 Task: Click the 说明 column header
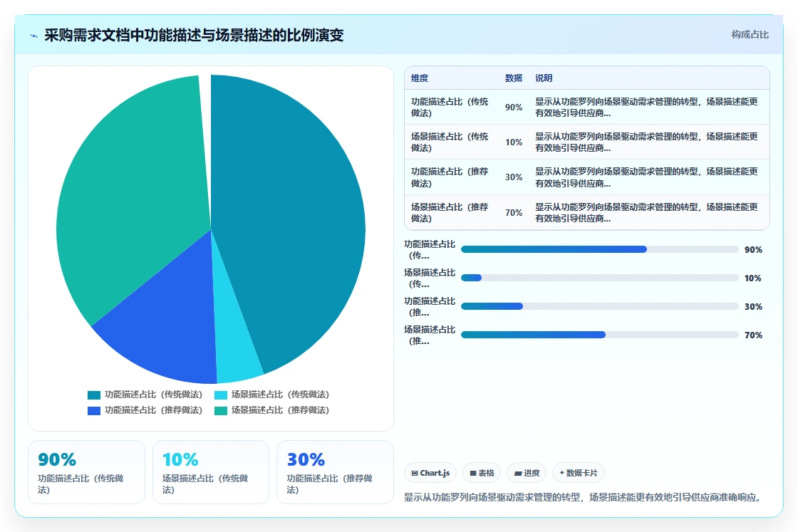pos(544,78)
